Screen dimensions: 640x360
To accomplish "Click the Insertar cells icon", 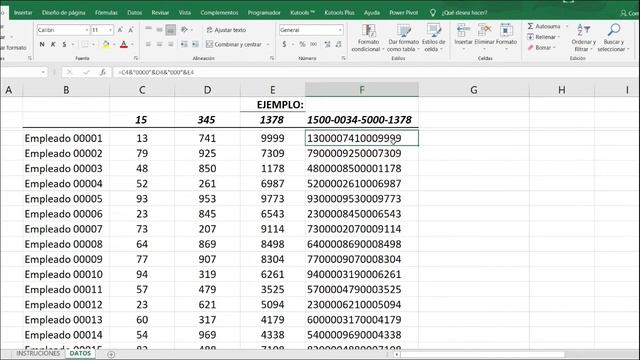I will (463, 31).
